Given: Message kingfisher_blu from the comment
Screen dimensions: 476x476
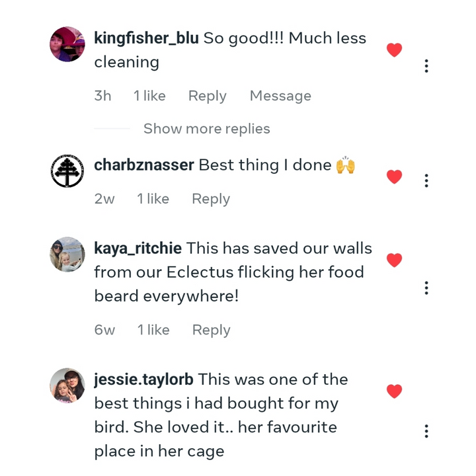Looking at the screenshot, I should point(280,96).
